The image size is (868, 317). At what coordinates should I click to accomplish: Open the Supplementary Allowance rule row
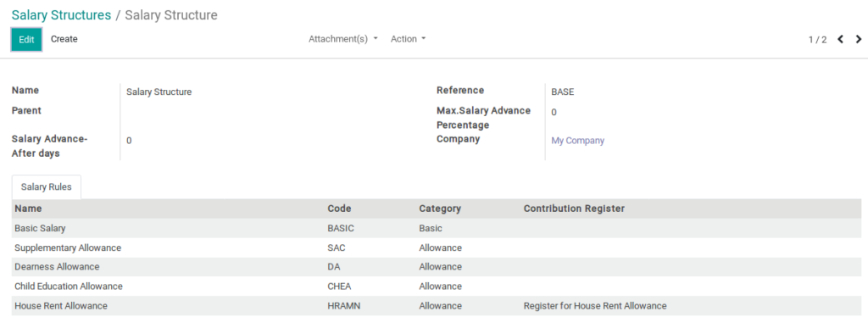[437, 247]
